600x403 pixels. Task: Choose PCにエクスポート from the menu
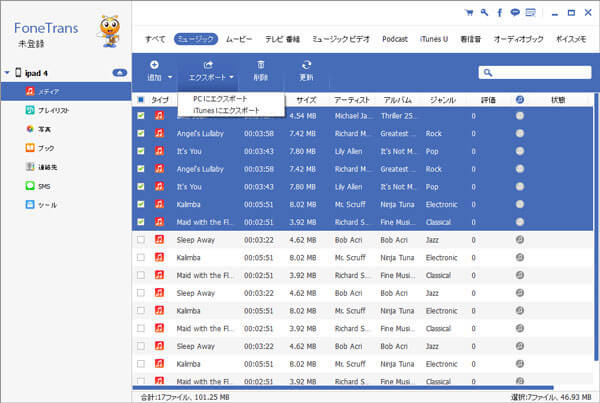220,99
